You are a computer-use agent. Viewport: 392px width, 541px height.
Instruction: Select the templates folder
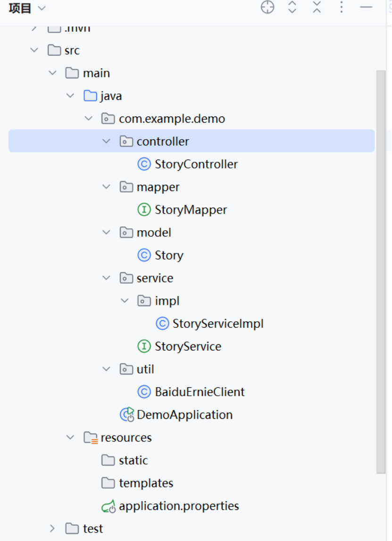(146, 483)
